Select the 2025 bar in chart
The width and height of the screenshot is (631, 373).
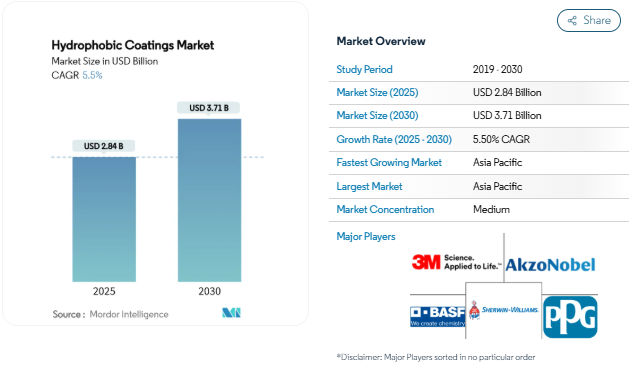point(104,219)
